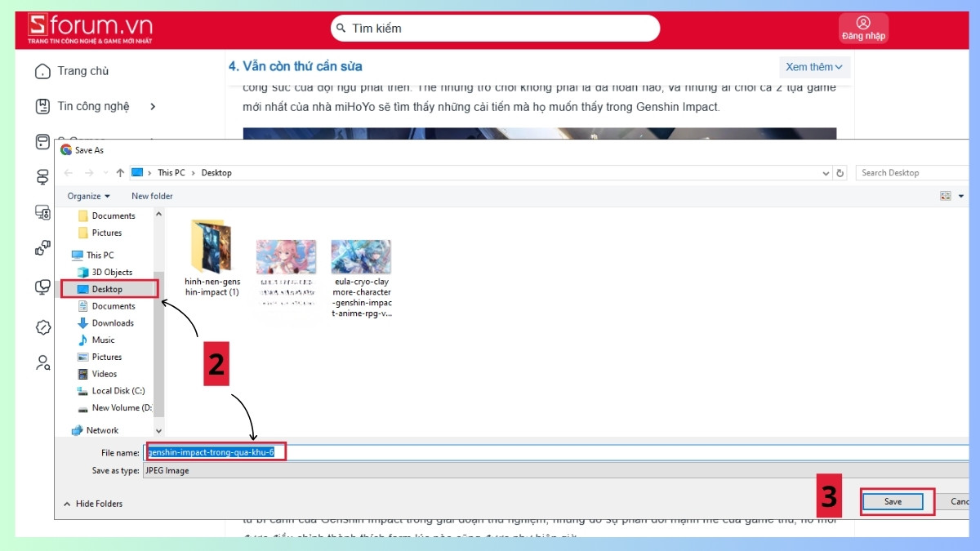Click the sidebar verified badge icon
The image size is (980, 551).
click(42, 327)
